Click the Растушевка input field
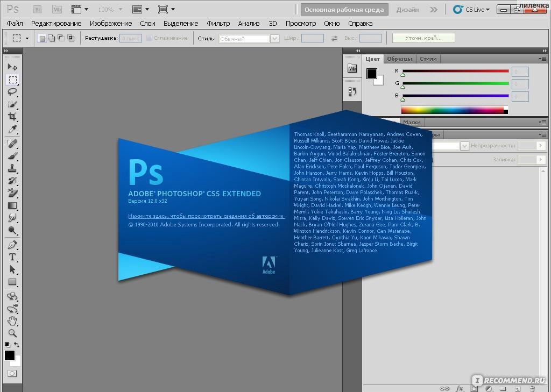Viewport: 551px width, 392px height. [131, 38]
